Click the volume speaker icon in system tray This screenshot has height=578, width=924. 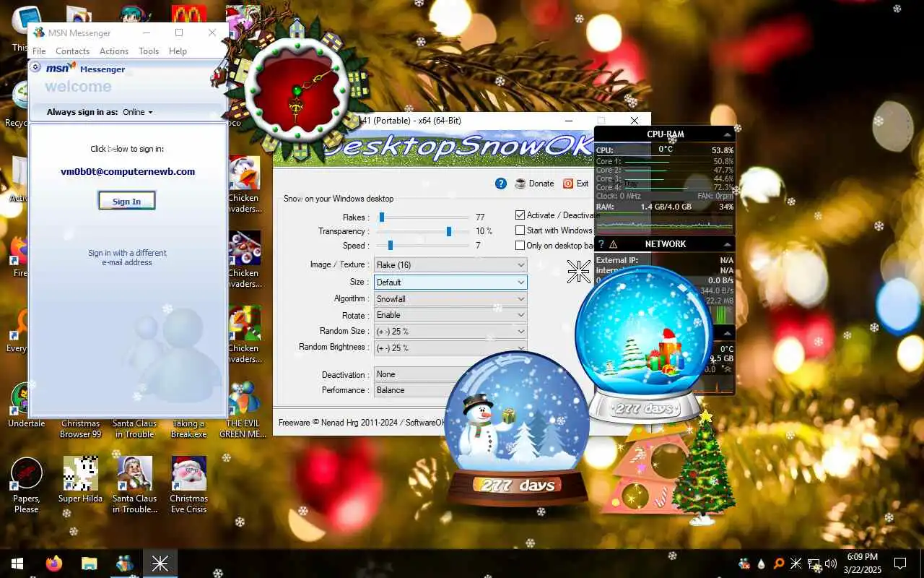click(831, 564)
